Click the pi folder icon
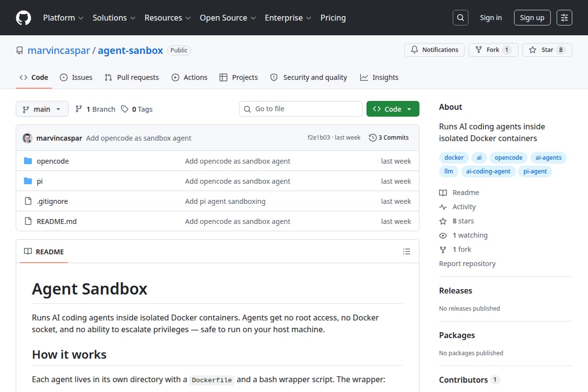 coord(28,181)
